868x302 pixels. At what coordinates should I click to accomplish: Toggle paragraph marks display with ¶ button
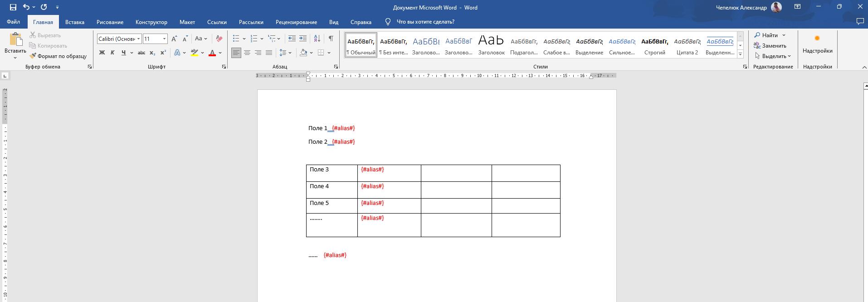331,39
